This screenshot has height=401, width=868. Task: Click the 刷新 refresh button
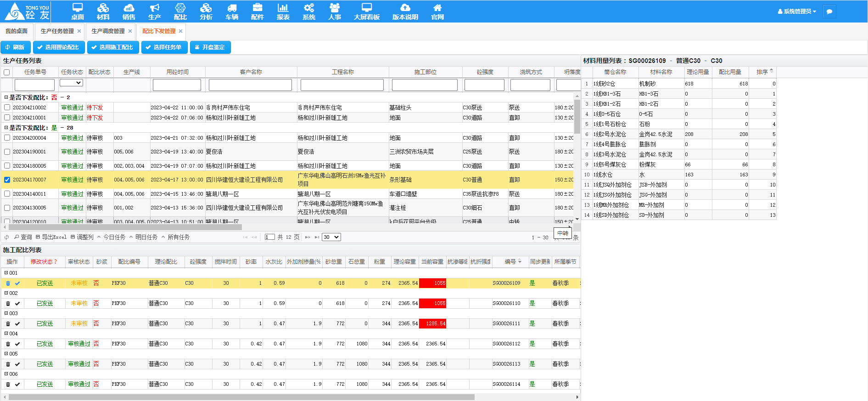coord(16,47)
